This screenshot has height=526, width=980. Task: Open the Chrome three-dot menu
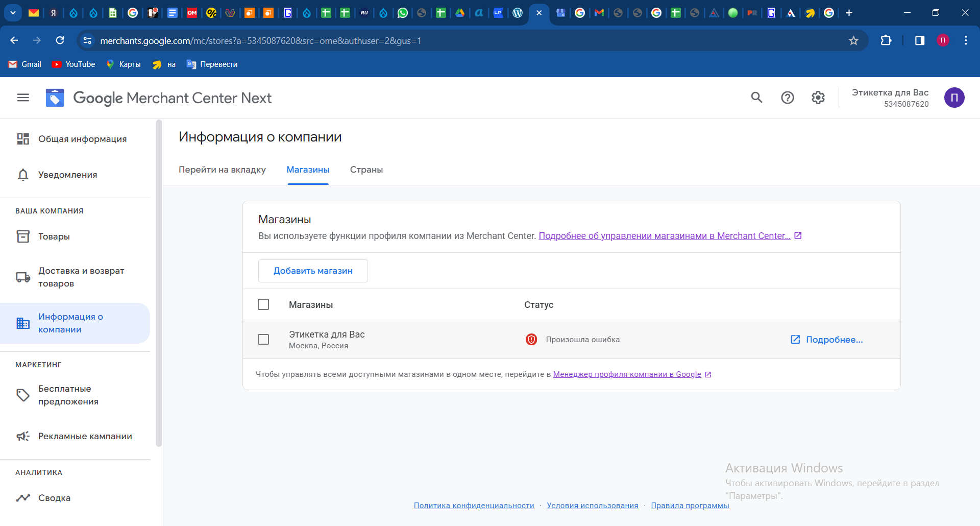966,40
